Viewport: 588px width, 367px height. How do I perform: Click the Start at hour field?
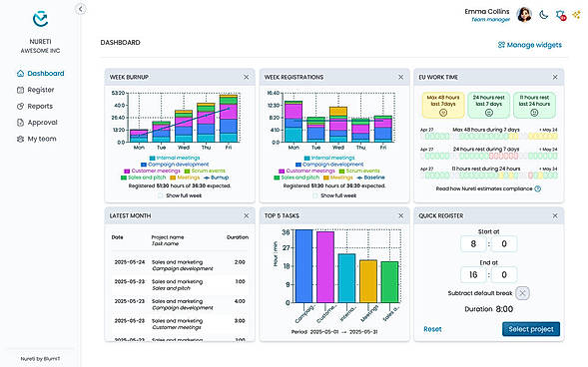(x=473, y=244)
